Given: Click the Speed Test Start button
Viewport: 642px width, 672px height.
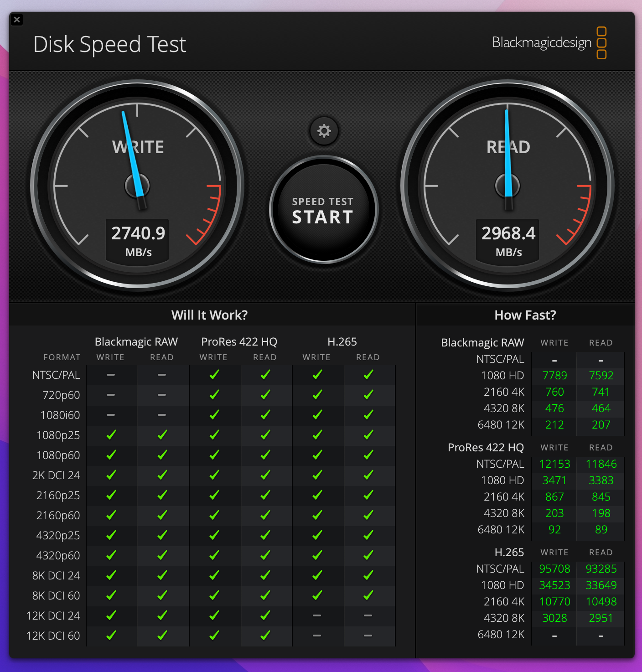Looking at the screenshot, I should [x=324, y=210].
